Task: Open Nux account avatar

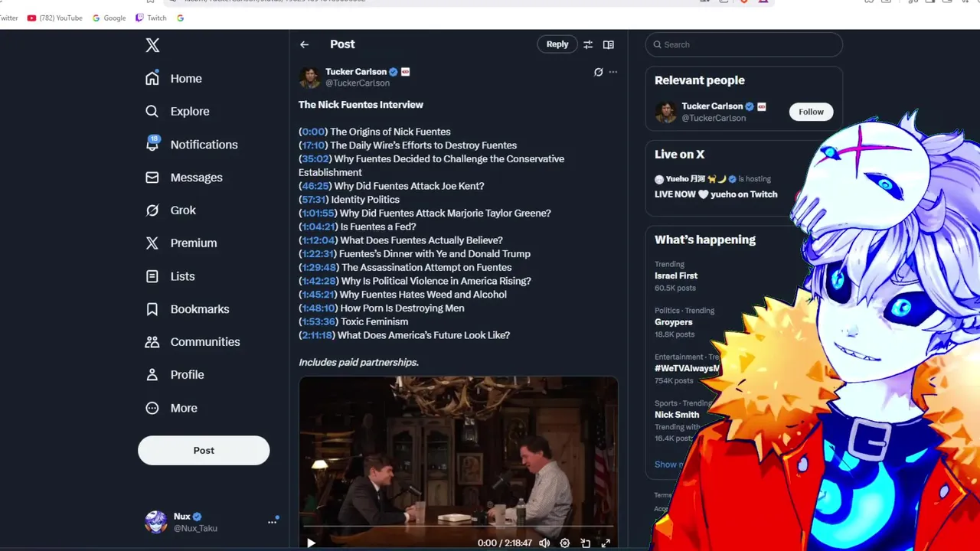Action: (x=155, y=522)
